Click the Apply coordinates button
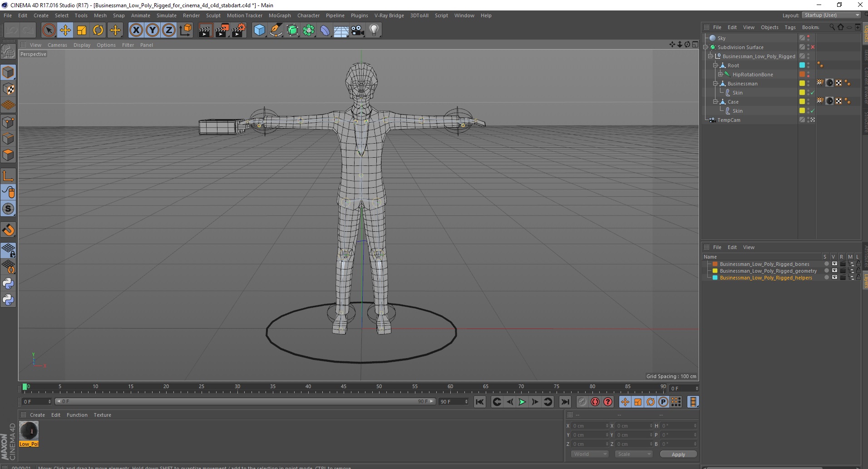 [678, 454]
